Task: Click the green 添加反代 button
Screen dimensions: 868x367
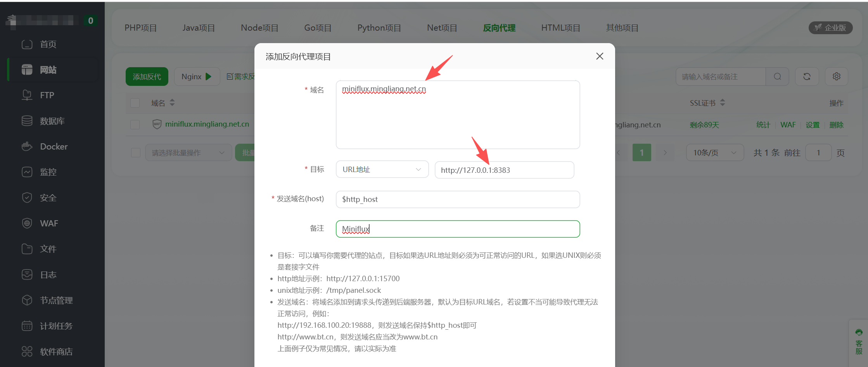Action: (x=147, y=77)
